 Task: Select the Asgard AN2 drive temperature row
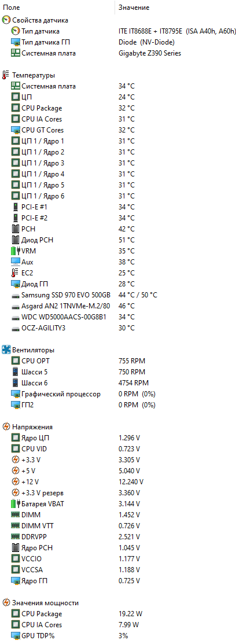coord(118,306)
